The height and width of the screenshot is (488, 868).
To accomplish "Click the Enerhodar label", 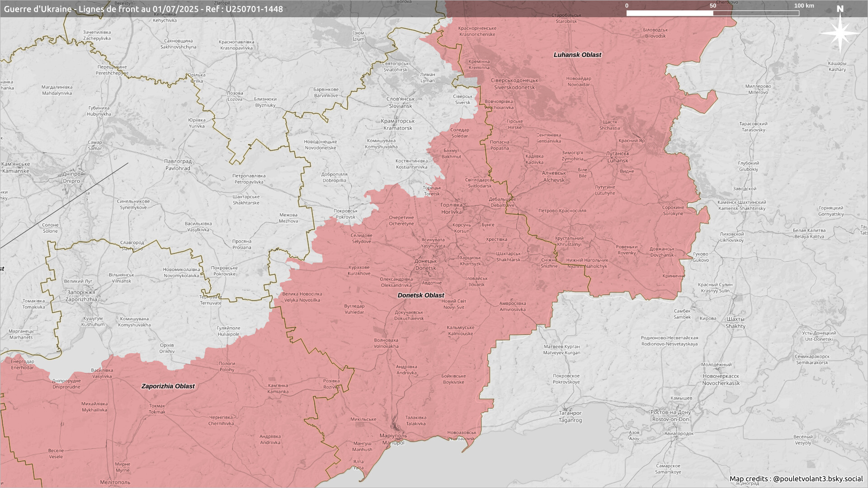I will (x=22, y=365).
